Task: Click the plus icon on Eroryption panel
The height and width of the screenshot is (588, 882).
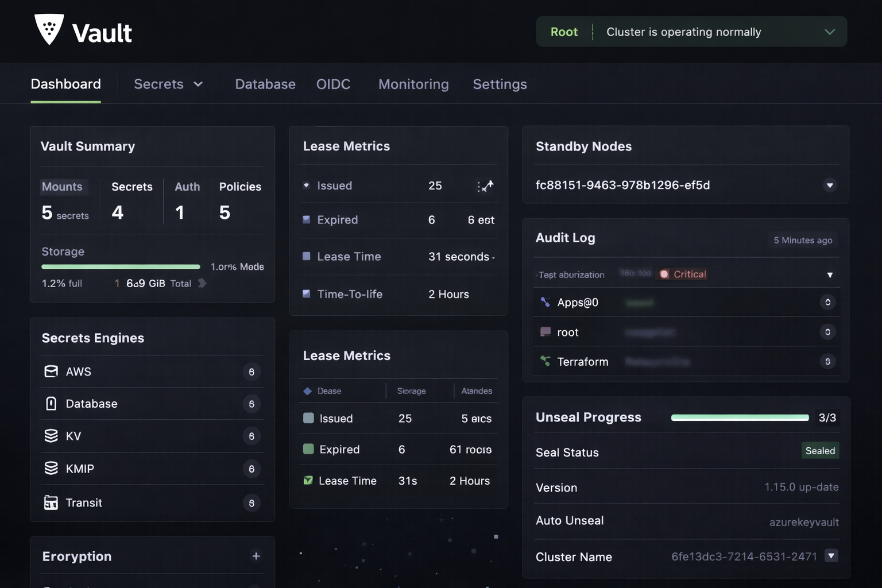Action: click(x=256, y=556)
